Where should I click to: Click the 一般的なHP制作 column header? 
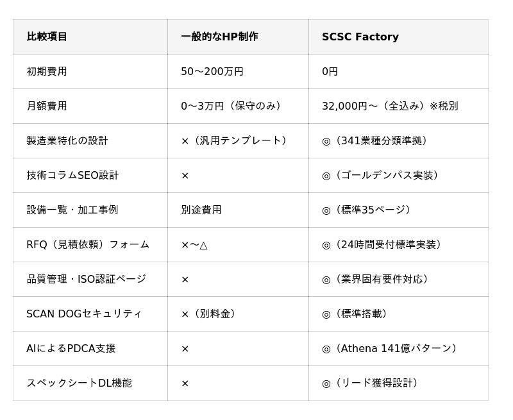[x=219, y=37]
